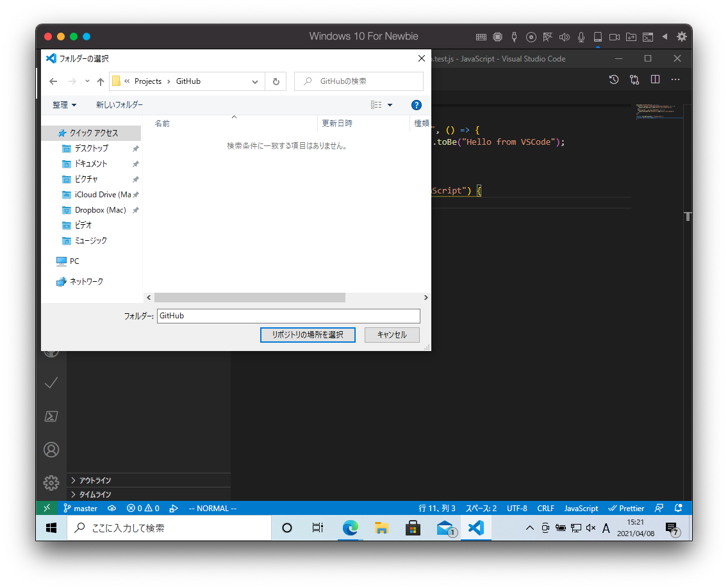Open Manage gear in VS Code activity bar

51,483
